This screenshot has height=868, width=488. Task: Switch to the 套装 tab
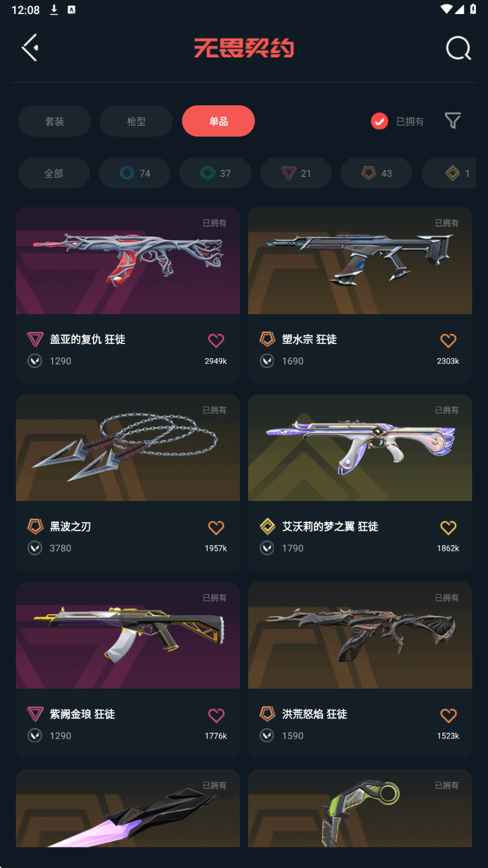(x=54, y=121)
